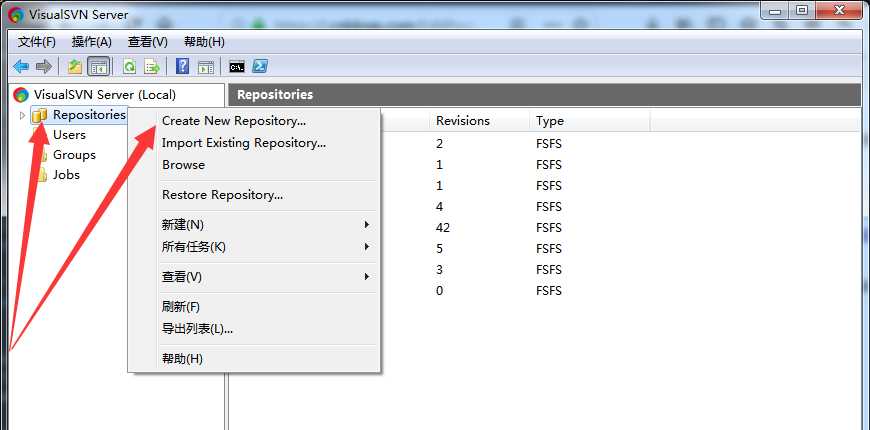
Task: Open the 帮助(H) menu in the menu bar
Action: coord(204,42)
